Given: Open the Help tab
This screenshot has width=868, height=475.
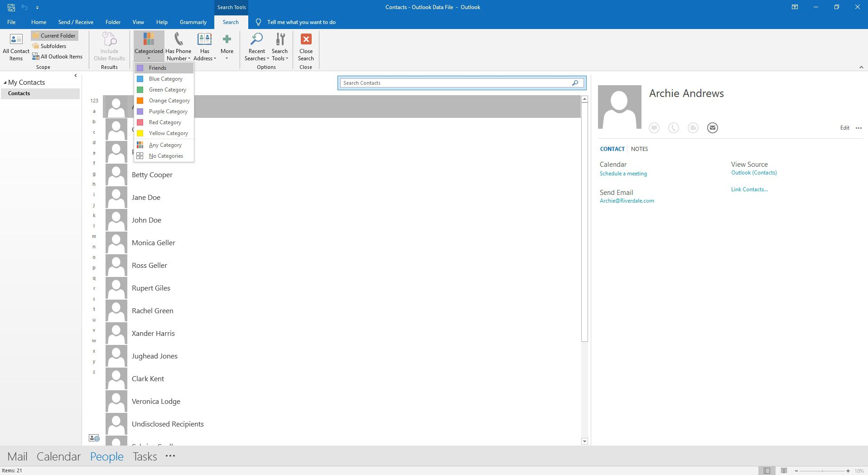Looking at the screenshot, I should [x=162, y=22].
